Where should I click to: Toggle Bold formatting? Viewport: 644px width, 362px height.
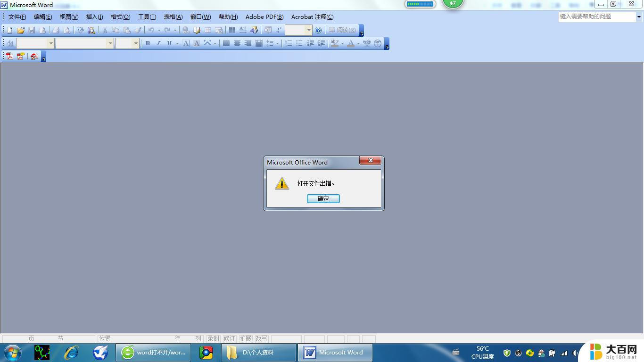[x=148, y=43]
